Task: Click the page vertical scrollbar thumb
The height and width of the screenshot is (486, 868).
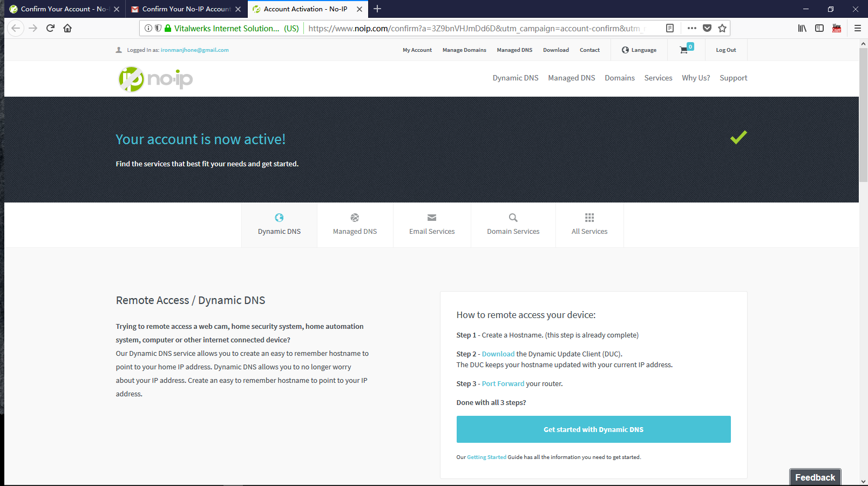Action: click(864, 114)
